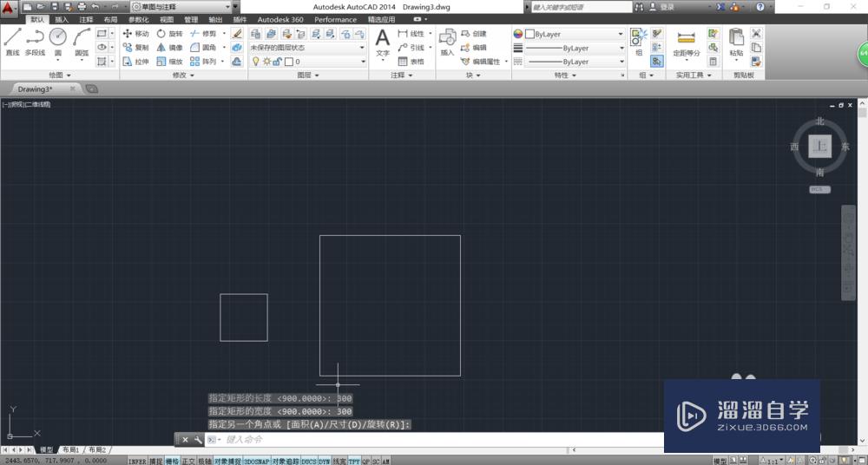This screenshot has height=465, width=868.
Task: Click the print icon in quick access toolbar
Action: point(82,7)
